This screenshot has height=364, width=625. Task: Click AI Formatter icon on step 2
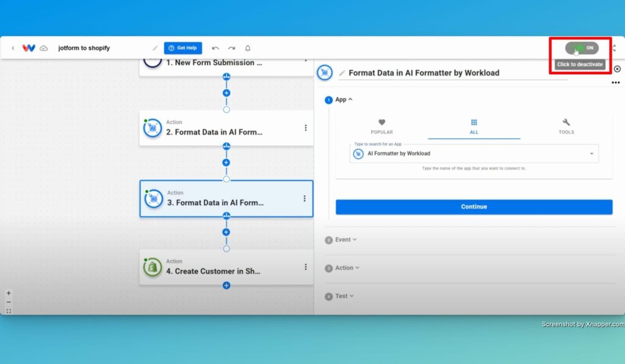coord(152,128)
